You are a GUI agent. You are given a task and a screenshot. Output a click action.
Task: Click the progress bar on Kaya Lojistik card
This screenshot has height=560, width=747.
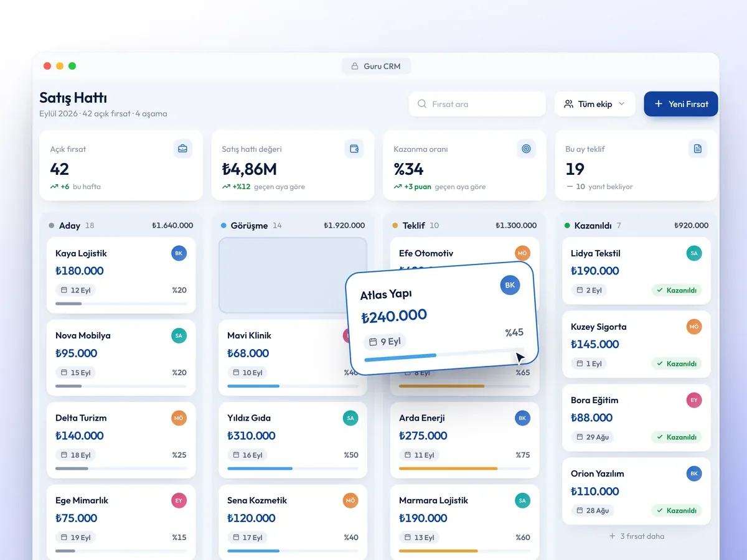121,304
